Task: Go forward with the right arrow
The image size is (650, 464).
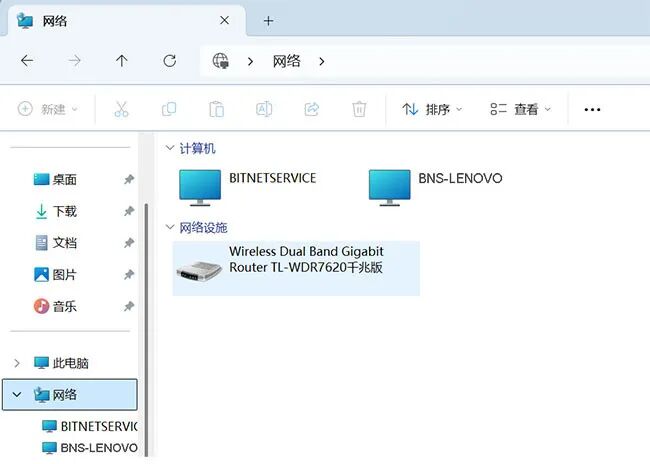Action: [74, 61]
